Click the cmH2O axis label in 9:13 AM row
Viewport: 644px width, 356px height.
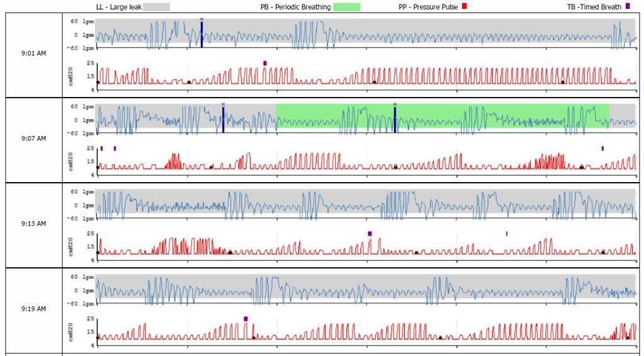pyautogui.click(x=71, y=246)
